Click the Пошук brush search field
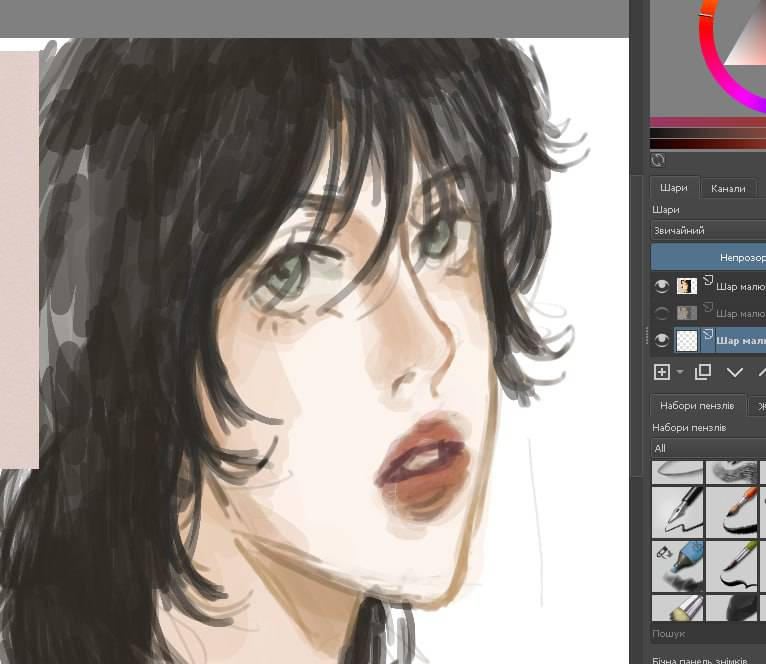The width and height of the screenshot is (766, 664). 708,634
